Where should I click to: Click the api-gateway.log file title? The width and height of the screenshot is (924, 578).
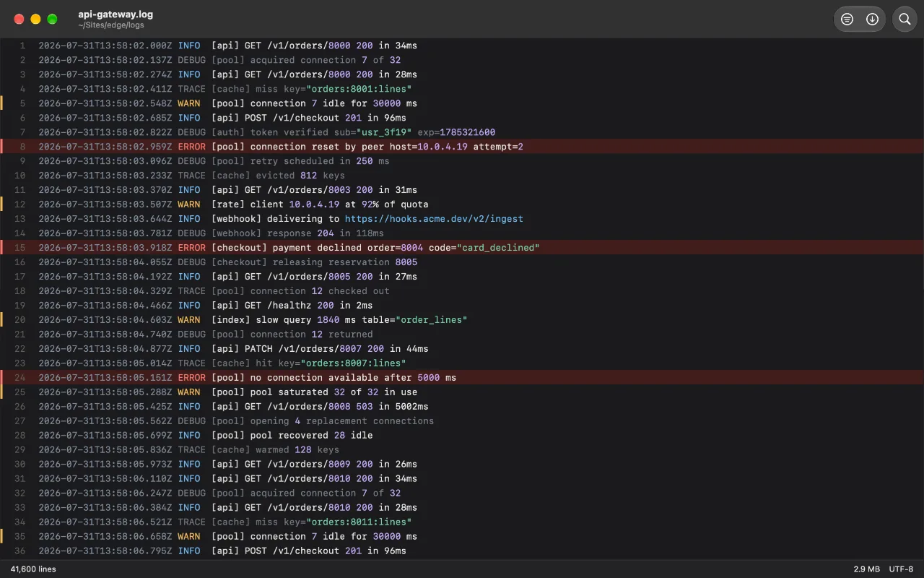pyautogui.click(x=115, y=14)
